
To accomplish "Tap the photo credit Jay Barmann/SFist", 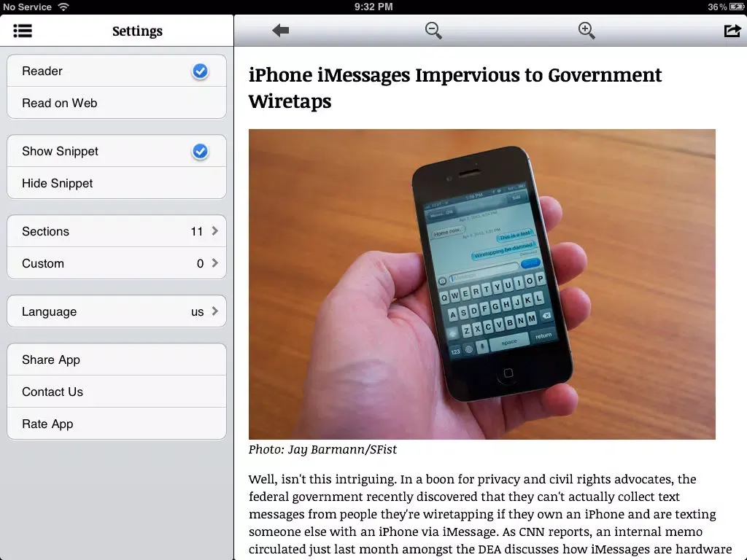I will pos(322,449).
